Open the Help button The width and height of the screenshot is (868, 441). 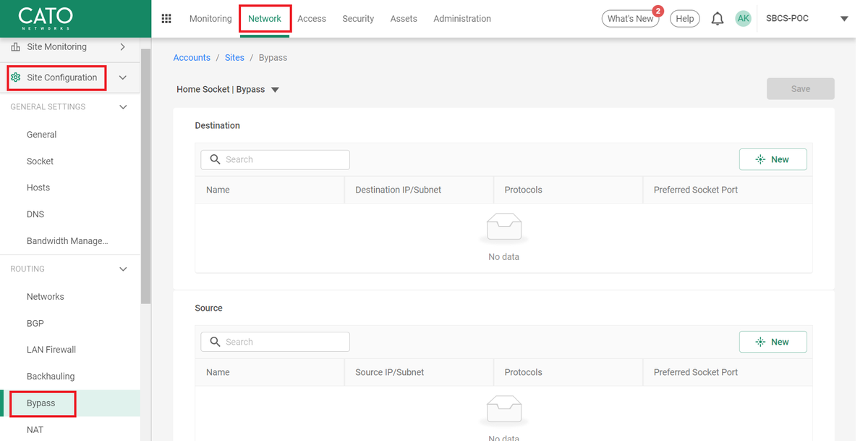(685, 19)
